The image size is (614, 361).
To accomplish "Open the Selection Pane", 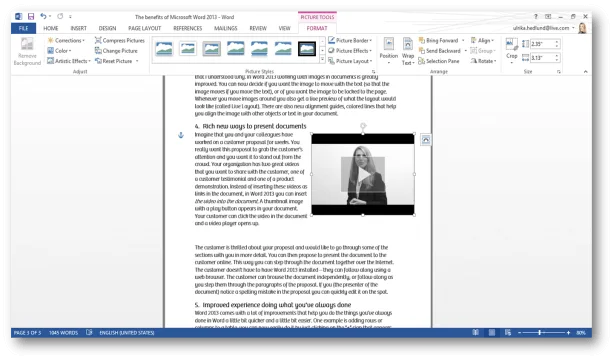I will (439, 61).
